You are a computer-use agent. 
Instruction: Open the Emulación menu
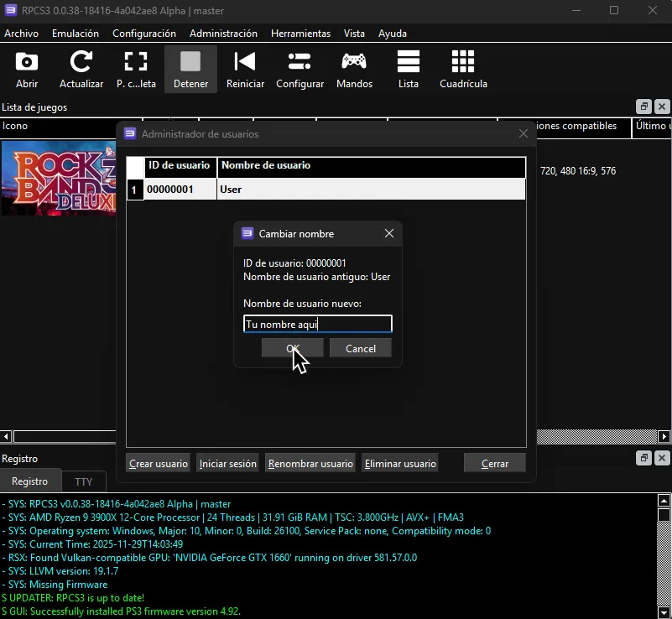(75, 34)
